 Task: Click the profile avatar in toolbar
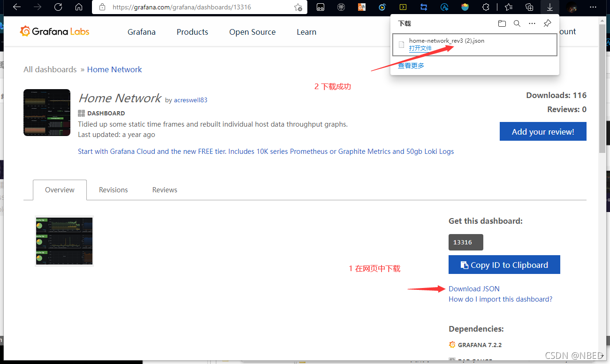coord(572,7)
